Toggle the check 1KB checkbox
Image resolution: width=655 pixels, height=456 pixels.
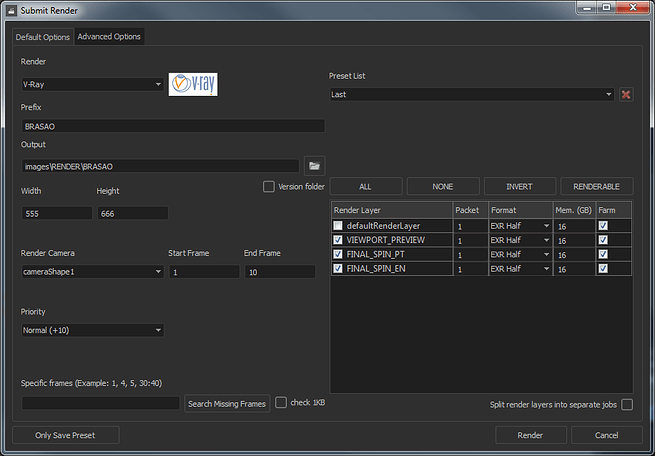281,403
